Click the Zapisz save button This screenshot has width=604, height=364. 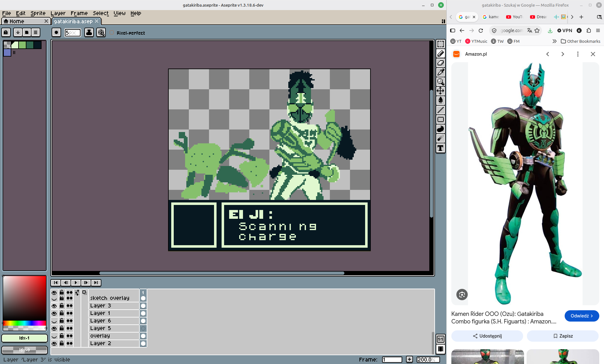pyautogui.click(x=563, y=336)
